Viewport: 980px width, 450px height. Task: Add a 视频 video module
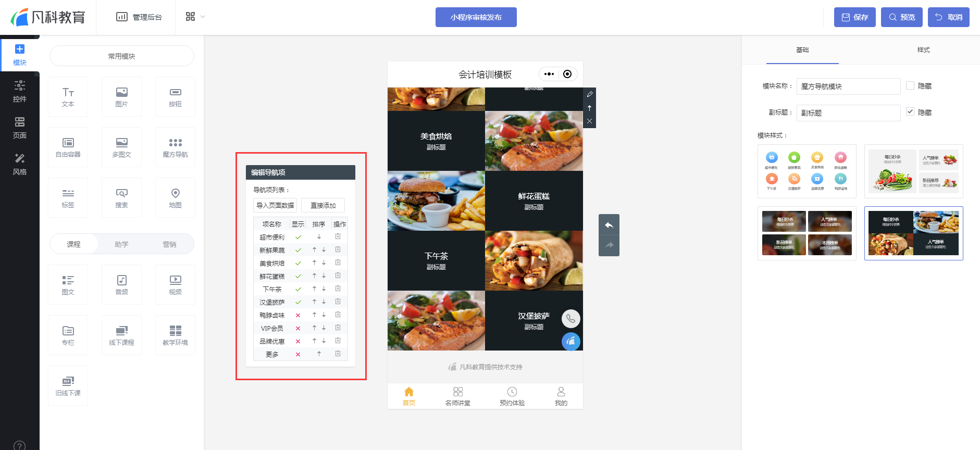tap(175, 284)
